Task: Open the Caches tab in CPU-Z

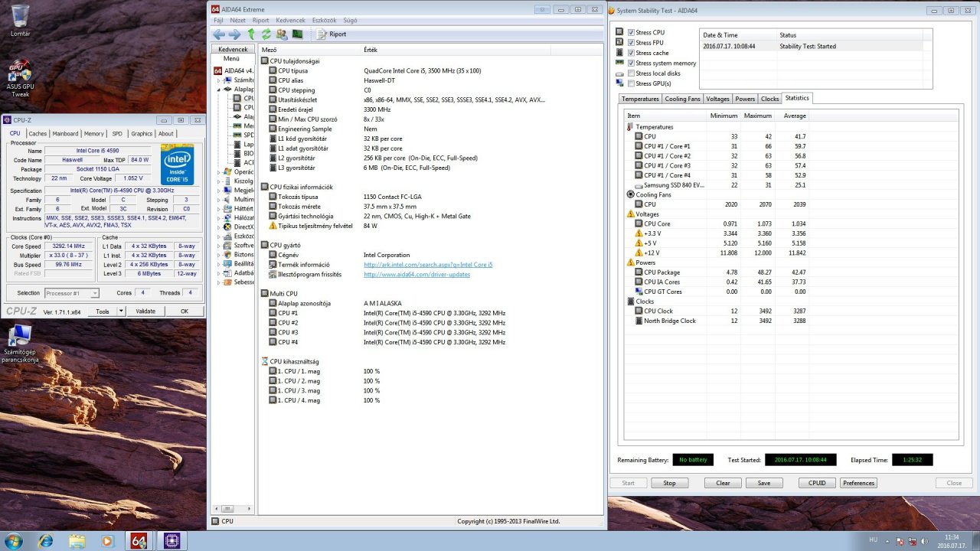Action: coord(38,133)
